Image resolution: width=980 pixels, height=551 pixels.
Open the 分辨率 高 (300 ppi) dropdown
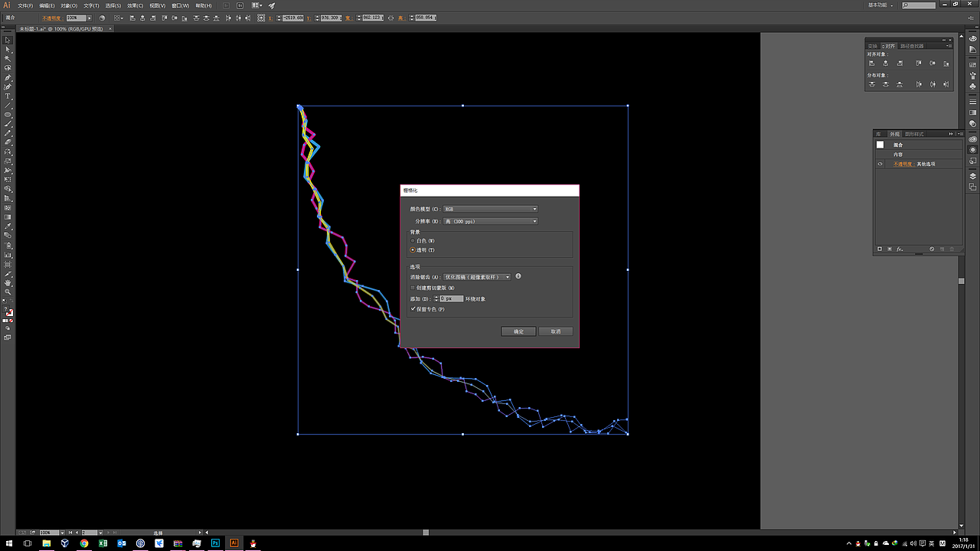(x=491, y=221)
